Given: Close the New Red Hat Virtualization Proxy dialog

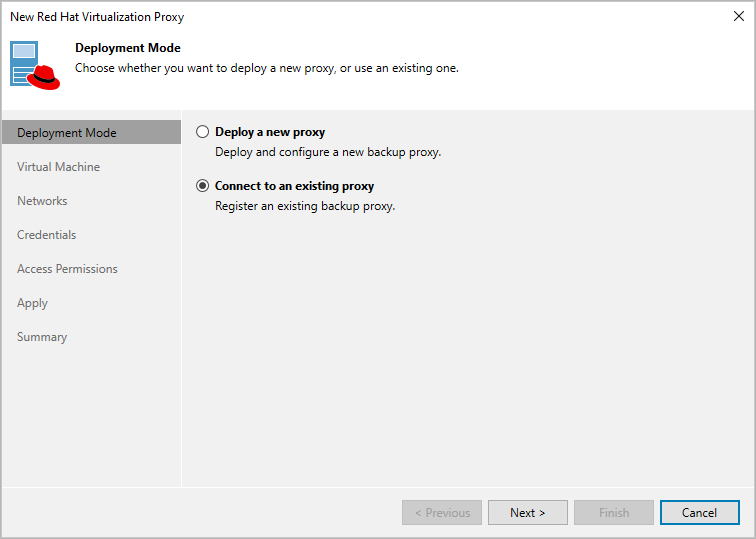Looking at the screenshot, I should (x=739, y=16).
